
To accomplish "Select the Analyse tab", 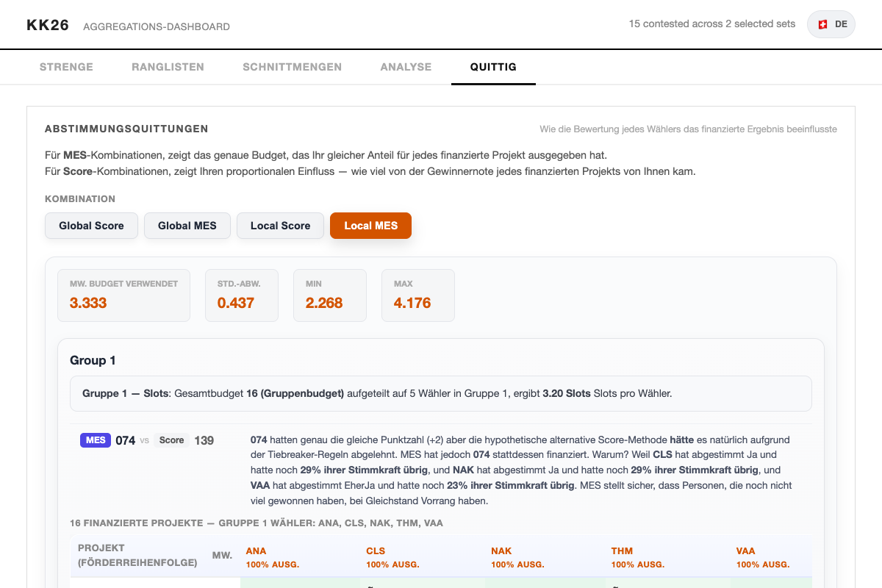I will point(406,67).
